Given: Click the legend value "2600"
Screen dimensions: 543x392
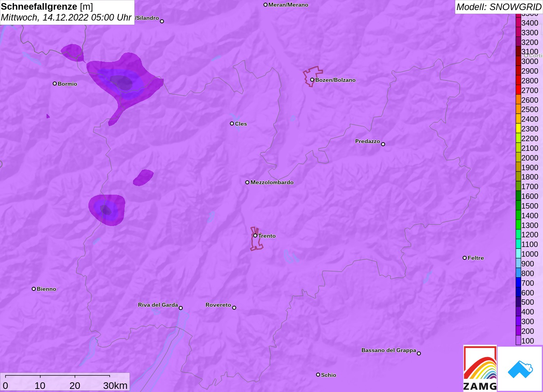Looking at the screenshot, I should (x=530, y=100).
